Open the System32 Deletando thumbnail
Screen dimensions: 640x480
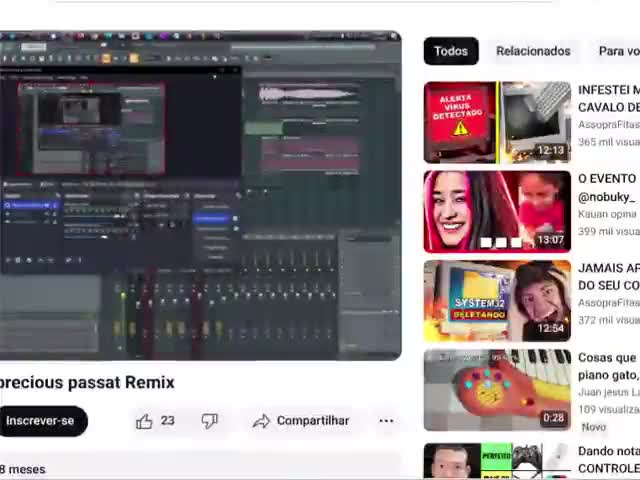pos(497,301)
